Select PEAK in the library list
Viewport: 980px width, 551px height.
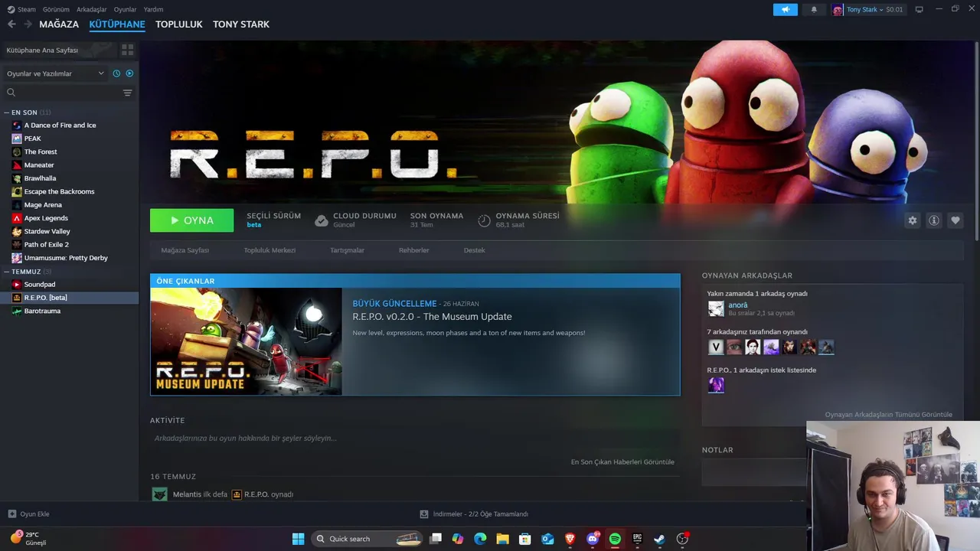33,139
